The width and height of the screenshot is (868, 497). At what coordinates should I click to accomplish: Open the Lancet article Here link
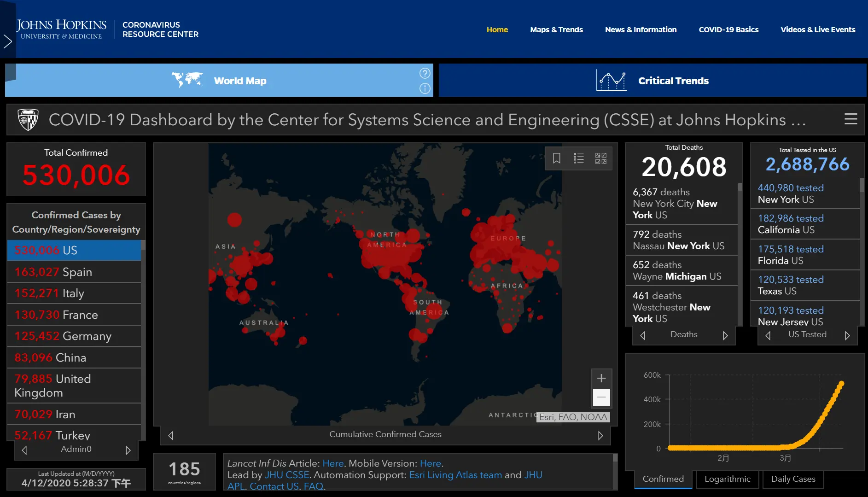coord(333,463)
